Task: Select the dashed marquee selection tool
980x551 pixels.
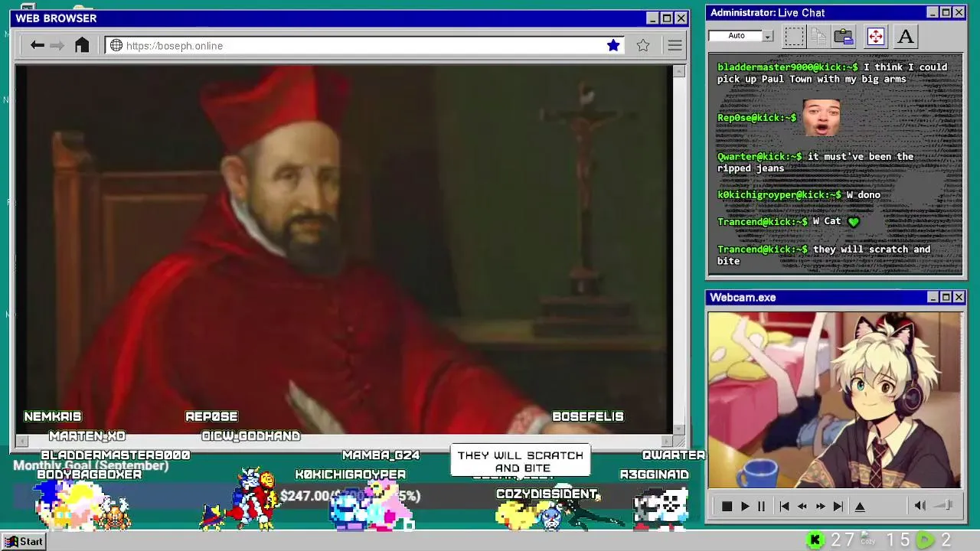Action: pyautogui.click(x=795, y=36)
